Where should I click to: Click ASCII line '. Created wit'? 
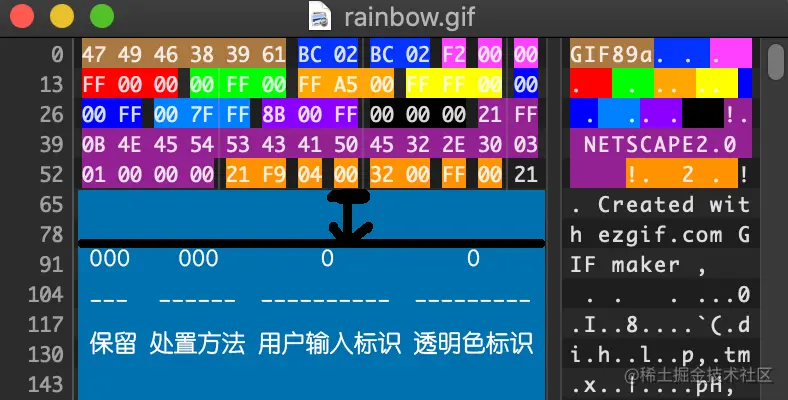660,205
